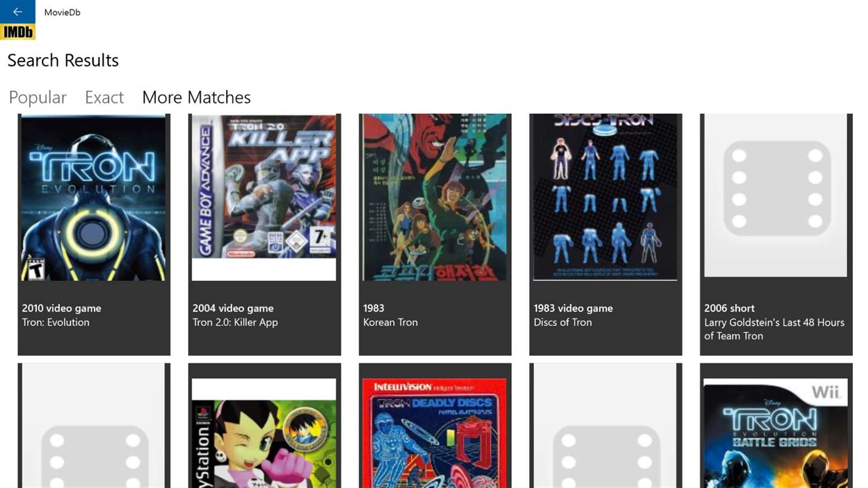868x488 pixels.
Task: Open the Tron: Evolution poster
Action: 93,198
